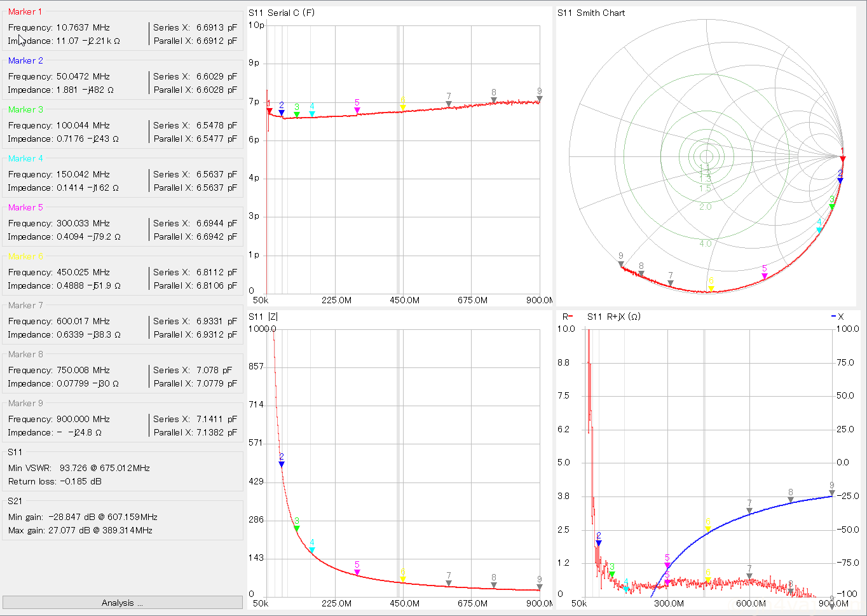Click cyan marker 4 in Serial C chart
Screen dimensions: 867x616
click(312, 114)
